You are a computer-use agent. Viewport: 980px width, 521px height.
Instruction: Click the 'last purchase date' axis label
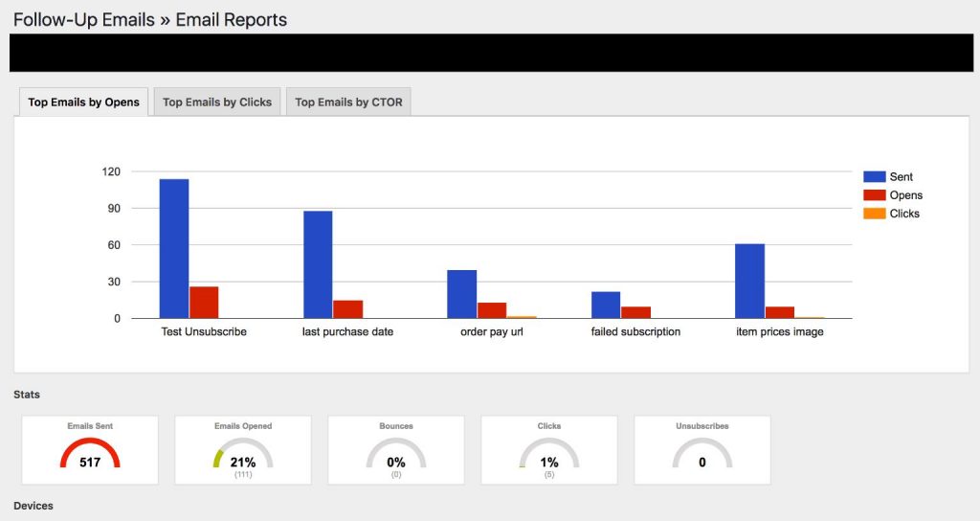coord(347,332)
